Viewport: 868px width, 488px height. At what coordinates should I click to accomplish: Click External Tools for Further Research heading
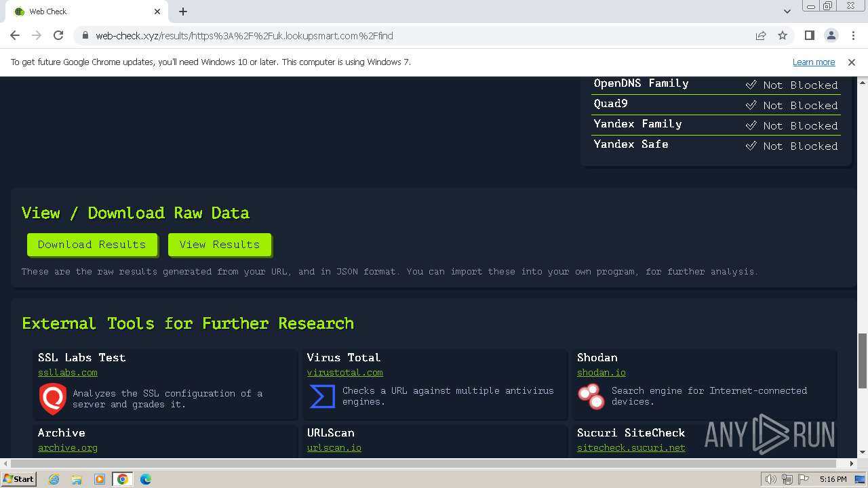point(188,323)
